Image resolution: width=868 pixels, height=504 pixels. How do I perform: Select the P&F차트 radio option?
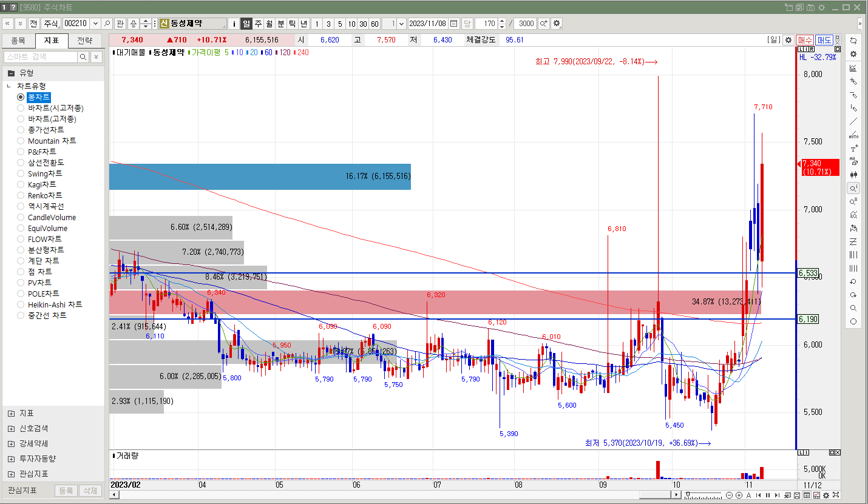(x=21, y=152)
